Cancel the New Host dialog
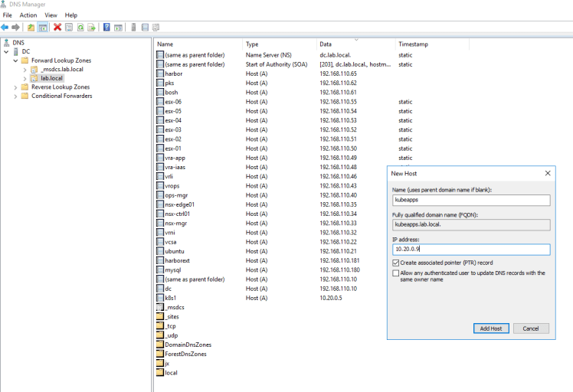573x392 pixels. pyautogui.click(x=531, y=328)
